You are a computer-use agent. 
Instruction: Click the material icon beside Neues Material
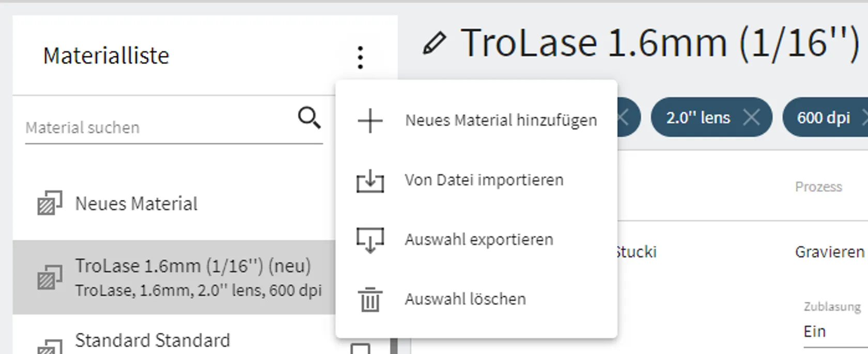pyautogui.click(x=50, y=203)
